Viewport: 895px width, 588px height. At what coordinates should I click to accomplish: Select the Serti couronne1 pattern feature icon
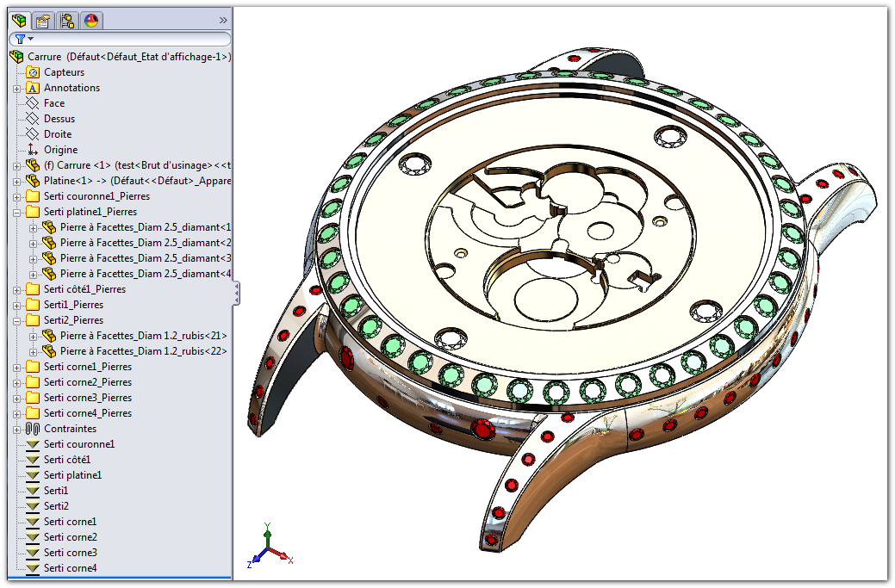coord(33,444)
